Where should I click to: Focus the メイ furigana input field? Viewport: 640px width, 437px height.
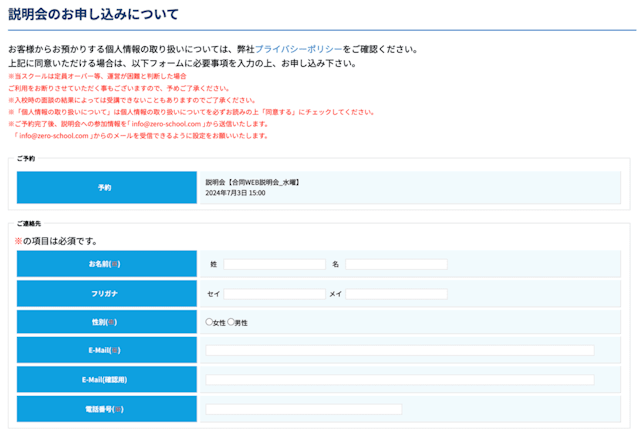(x=396, y=294)
